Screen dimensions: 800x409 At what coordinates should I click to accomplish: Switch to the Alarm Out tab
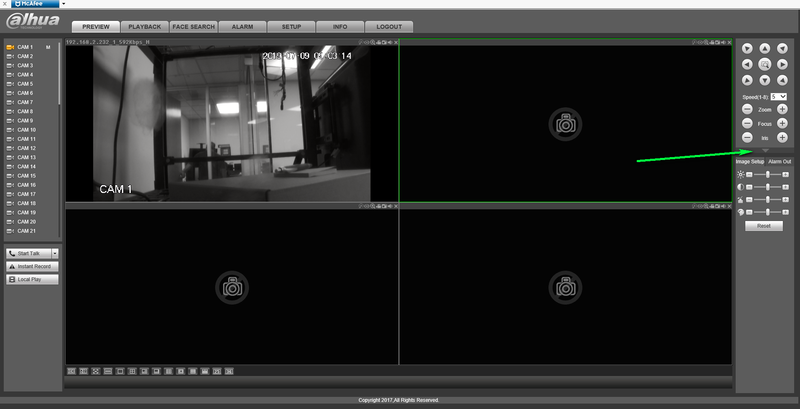pyautogui.click(x=780, y=162)
